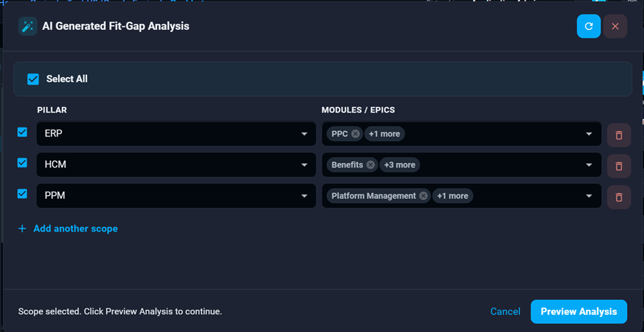Delete the PPM scope row
The image size is (644, 332).
pyautogui.click(x=619, y=197)
